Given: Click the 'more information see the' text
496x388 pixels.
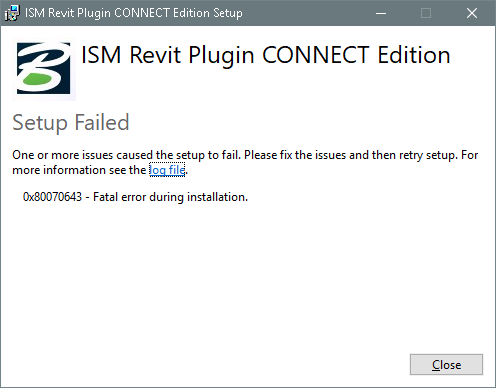Looking at the screenshot, I should click(x=79, y=170).
